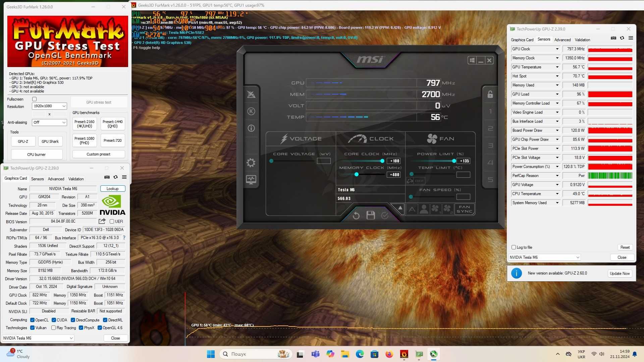The height and width of the screenshot is (362, 644).
Task: Export BIOS using share icon
Action: tap(102, 221)
